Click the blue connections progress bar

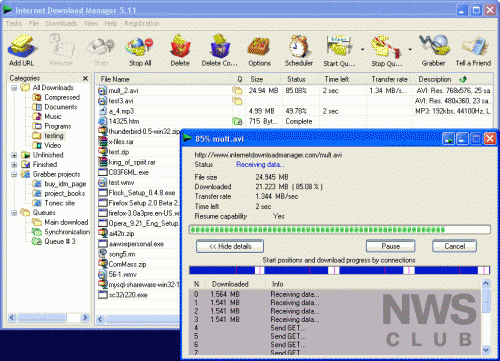(x=340, y=270)
